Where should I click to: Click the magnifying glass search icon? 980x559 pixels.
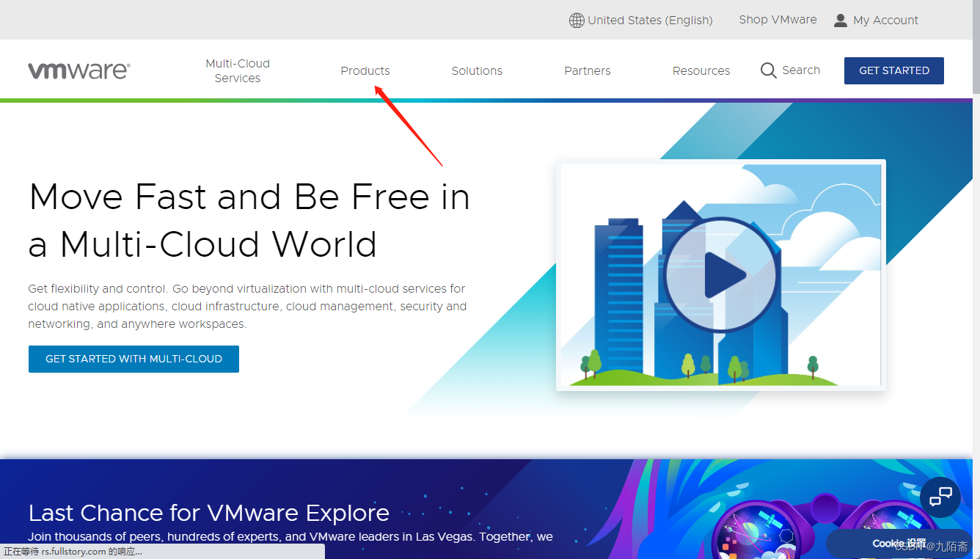point(768,70)
